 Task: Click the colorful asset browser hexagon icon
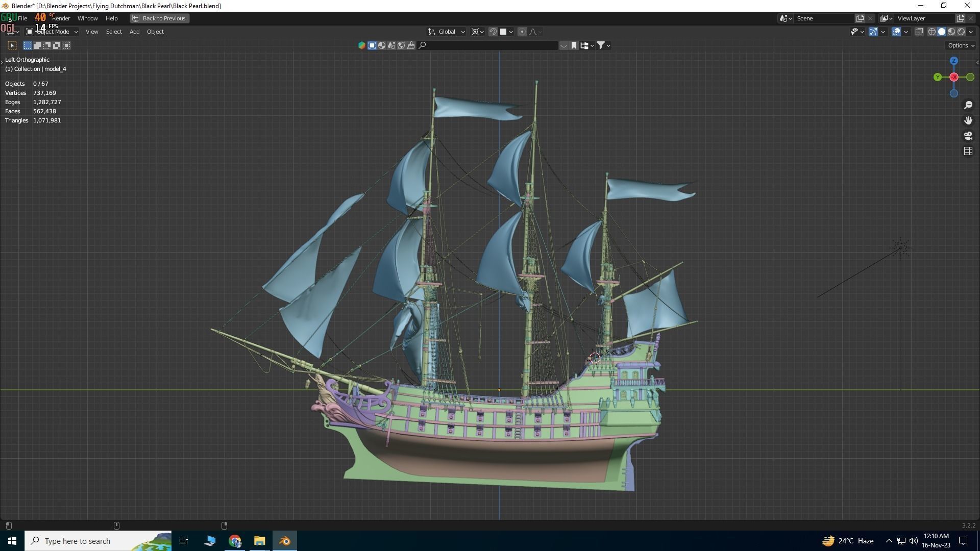coord(362,45)
